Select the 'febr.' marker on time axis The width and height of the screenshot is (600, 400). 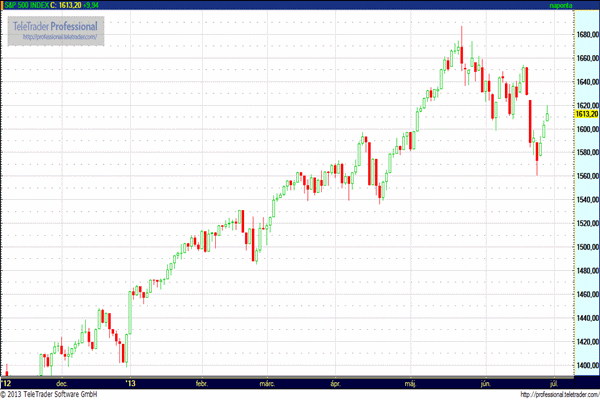[x=201, y=383]
